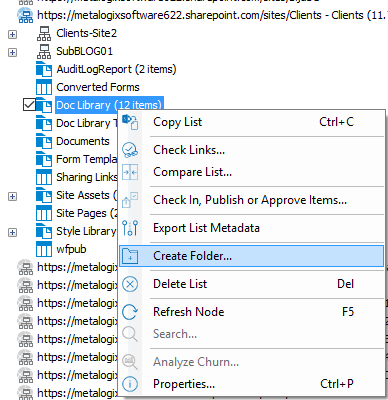Click the wfpub list icon
The image size is (388, 400).
[44, 249]
